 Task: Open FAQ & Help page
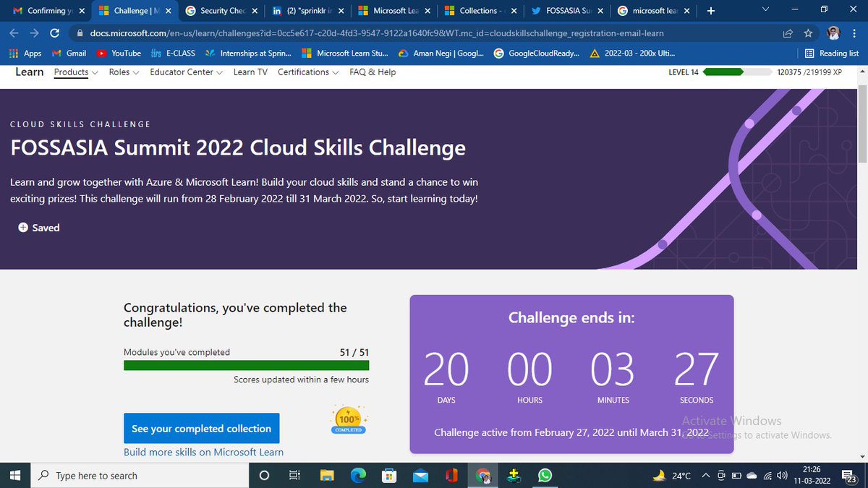point(373,72)
